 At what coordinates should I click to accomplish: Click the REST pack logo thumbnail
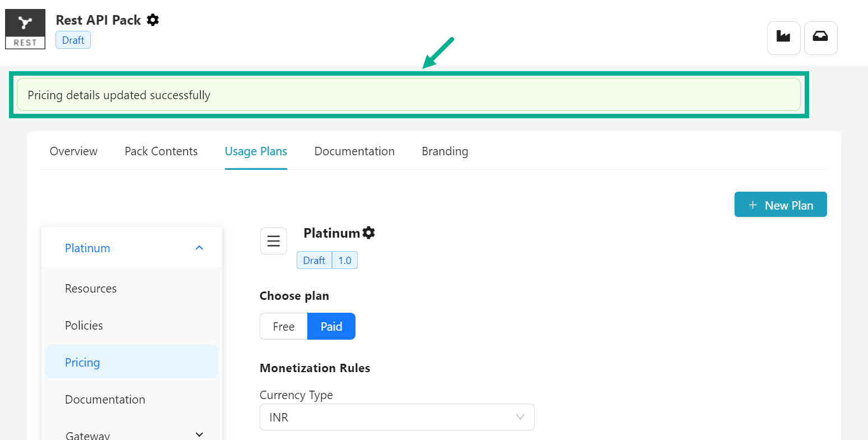[25, 29]
